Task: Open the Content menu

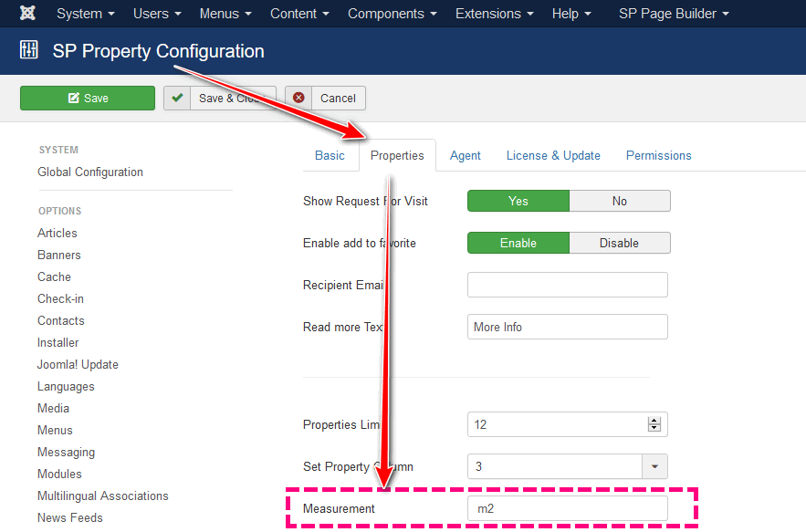Action: point(299,14)
